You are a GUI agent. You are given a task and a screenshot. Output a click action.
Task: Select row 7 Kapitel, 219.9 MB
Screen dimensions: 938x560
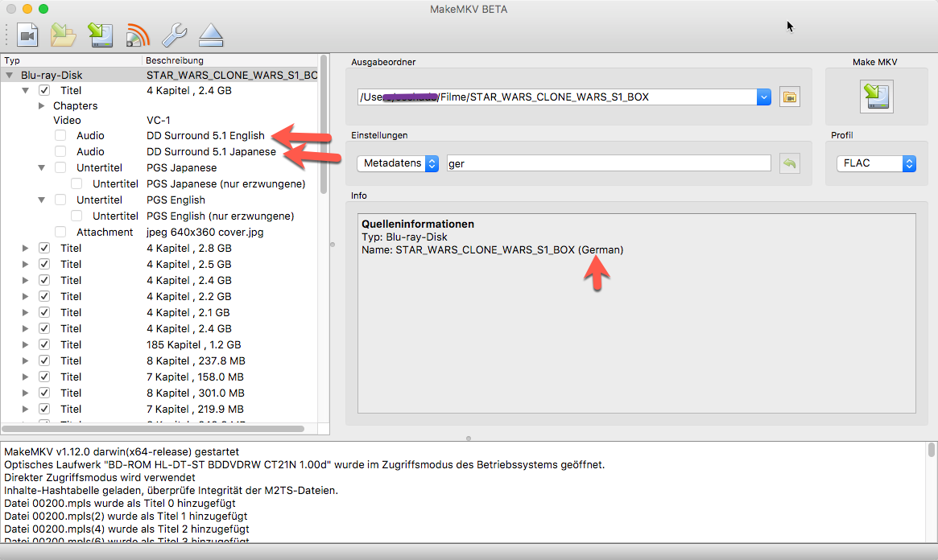(159, 409)
